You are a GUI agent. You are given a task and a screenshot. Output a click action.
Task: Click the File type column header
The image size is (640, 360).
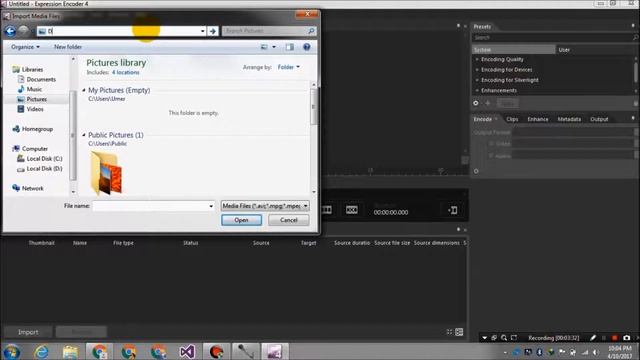(x=123, y=243)
